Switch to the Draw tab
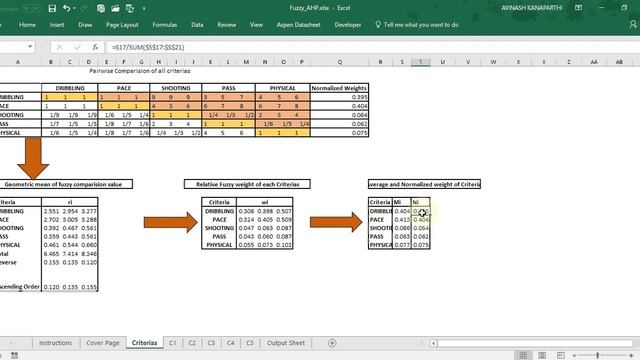This screenshot has height=360, width=640. pos(85,24)
